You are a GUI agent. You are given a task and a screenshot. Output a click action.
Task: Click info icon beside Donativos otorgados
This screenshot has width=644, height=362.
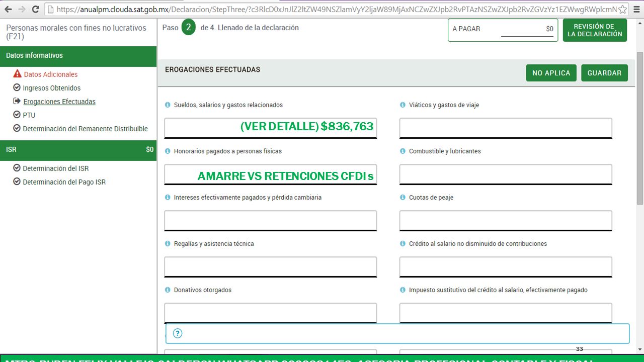point(168,290)
